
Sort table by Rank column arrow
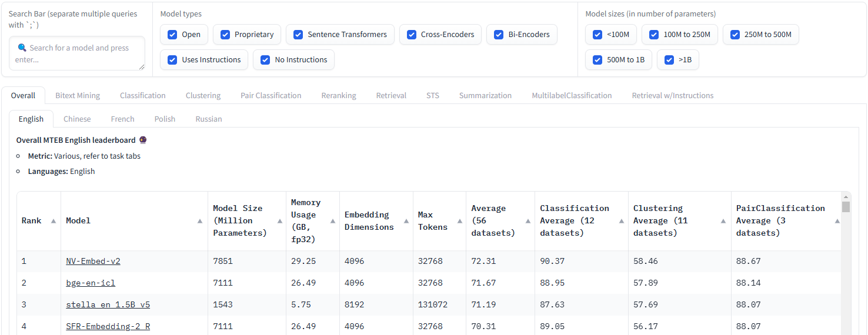pyautogui.click(x=54, y=221)
